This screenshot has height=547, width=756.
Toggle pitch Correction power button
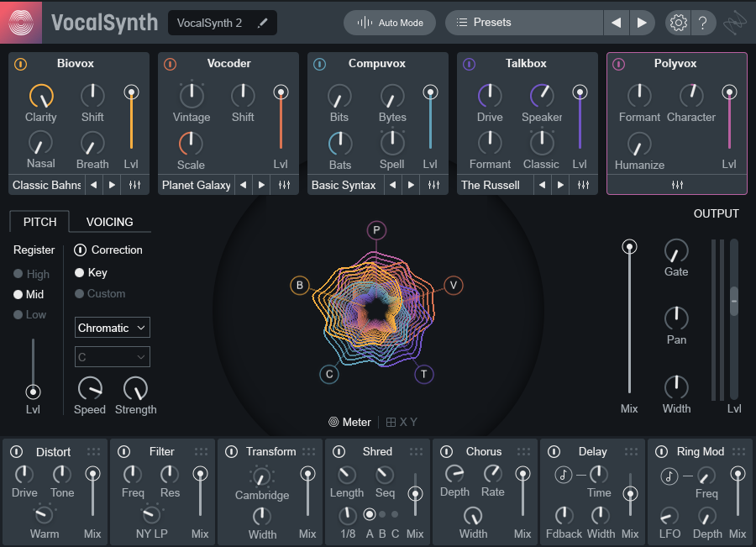coord(80,250)
